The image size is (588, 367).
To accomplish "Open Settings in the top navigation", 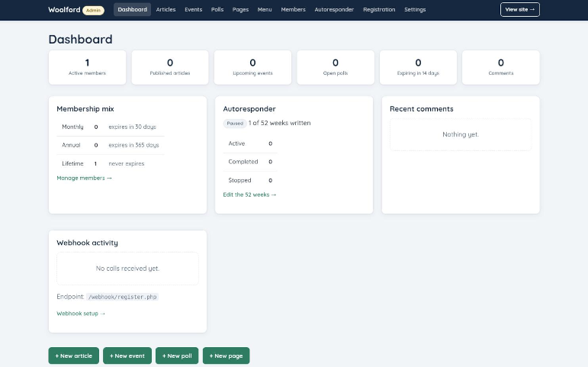I will point(415,9).
